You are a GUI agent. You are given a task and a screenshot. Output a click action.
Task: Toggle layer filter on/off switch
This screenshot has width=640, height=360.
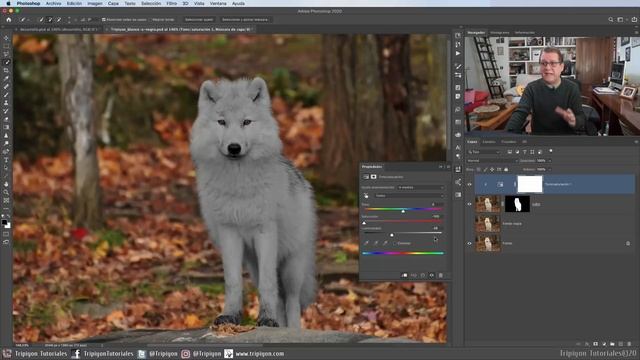click(x=551, y=151)
